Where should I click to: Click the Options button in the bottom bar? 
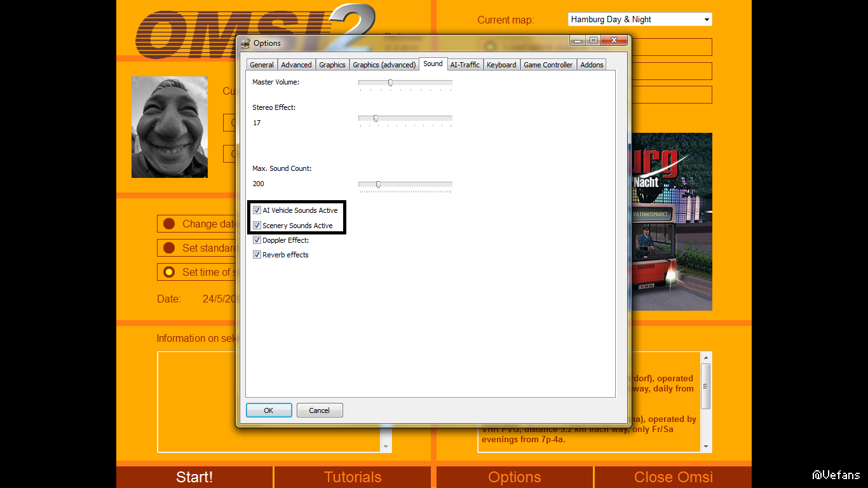tap(515, 477)
